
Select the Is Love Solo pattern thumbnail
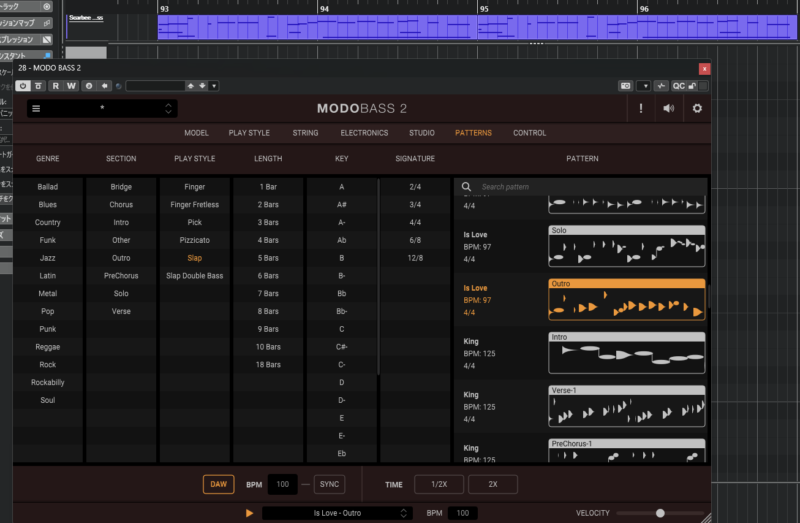pos(627,246)
